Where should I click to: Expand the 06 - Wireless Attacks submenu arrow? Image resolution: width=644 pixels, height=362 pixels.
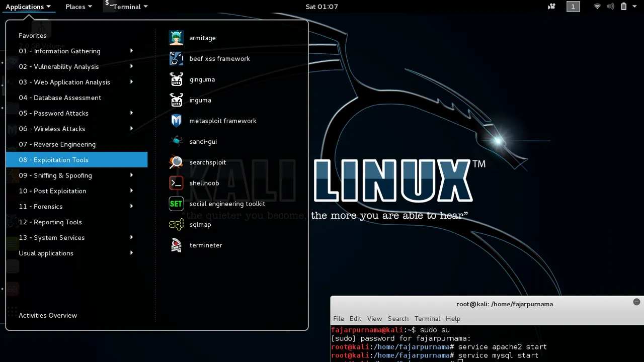131,129
